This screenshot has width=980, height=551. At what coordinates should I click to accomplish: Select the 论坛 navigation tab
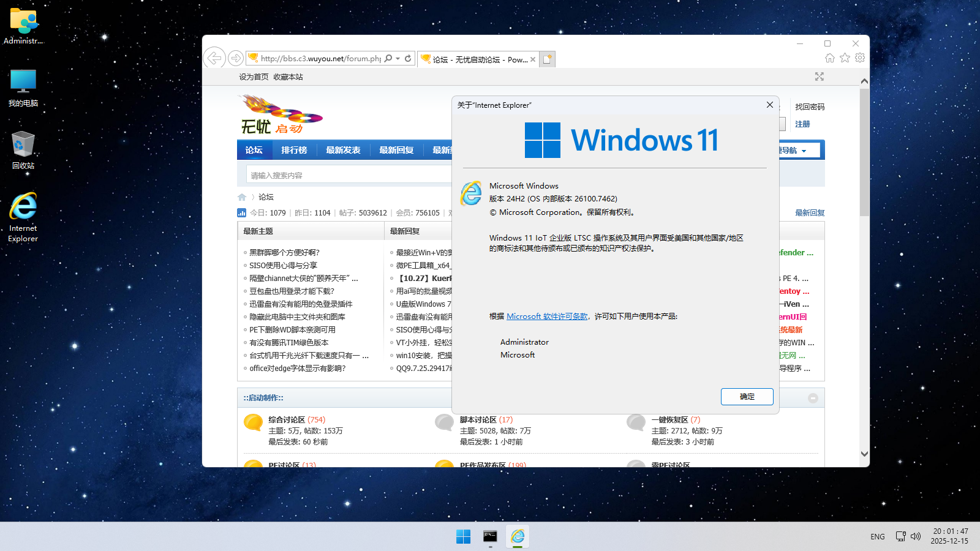(254, 150)
